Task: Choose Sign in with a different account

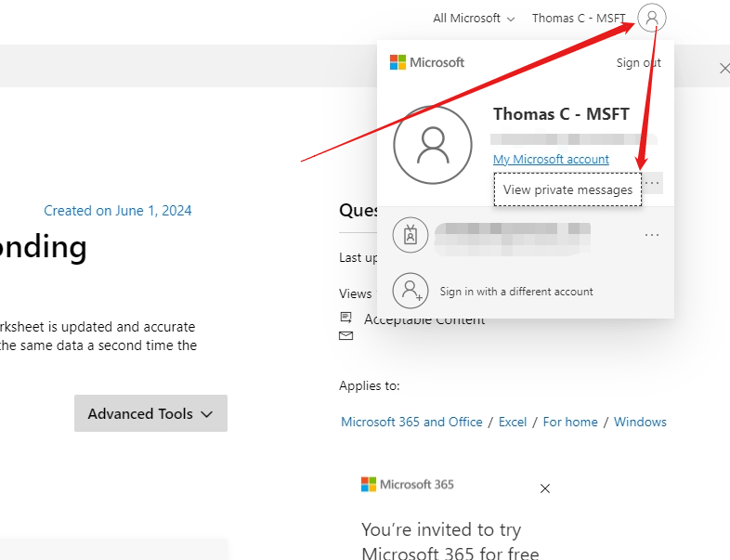Action: pos(516,292)
